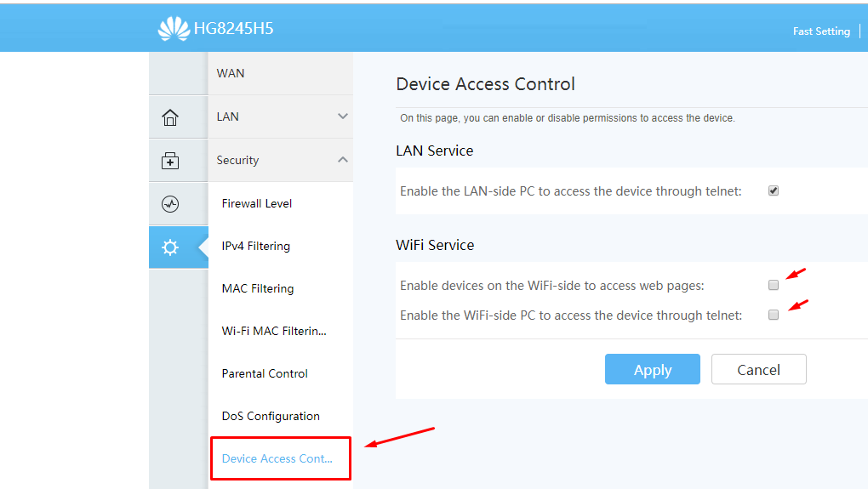
Task: Click the Apply button
Action: pos(652,369)
